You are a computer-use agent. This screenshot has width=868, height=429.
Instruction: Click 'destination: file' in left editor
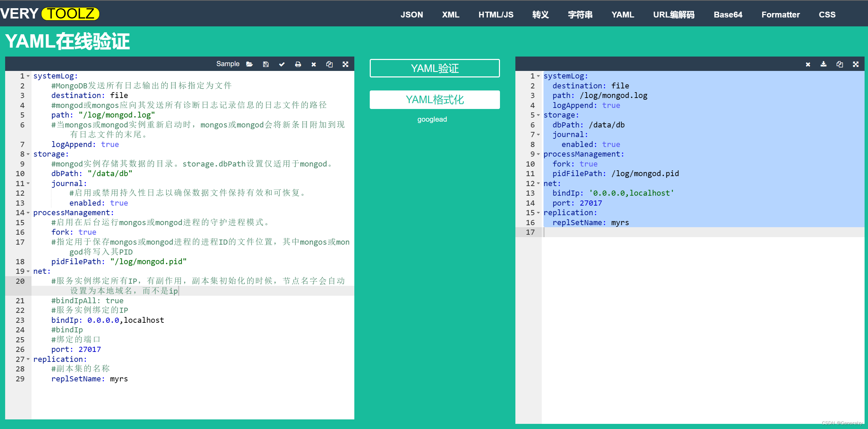tap(89, 96)
